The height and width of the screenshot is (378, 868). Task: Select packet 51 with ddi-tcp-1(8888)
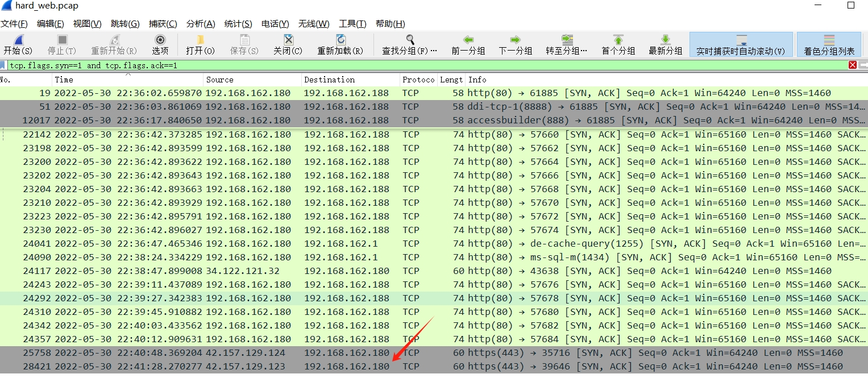click(434, 107)
